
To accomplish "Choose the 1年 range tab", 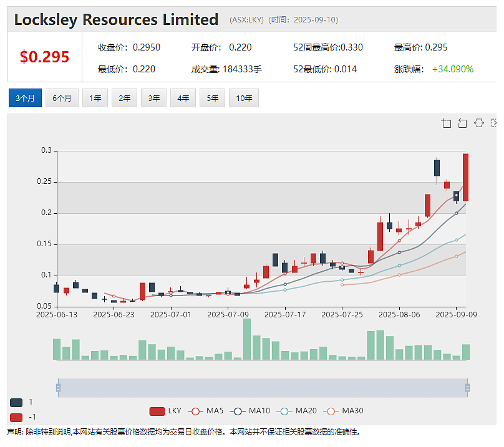I will (x=95, y=98).
